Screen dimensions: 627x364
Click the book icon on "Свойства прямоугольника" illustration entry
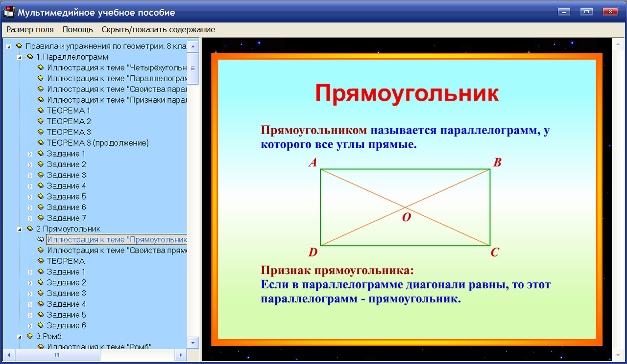point(40,250)
